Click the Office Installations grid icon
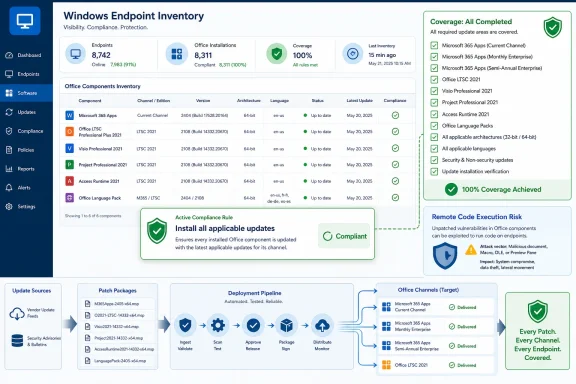The width and height of the screenshot is (576, 384). coord(177,54)
